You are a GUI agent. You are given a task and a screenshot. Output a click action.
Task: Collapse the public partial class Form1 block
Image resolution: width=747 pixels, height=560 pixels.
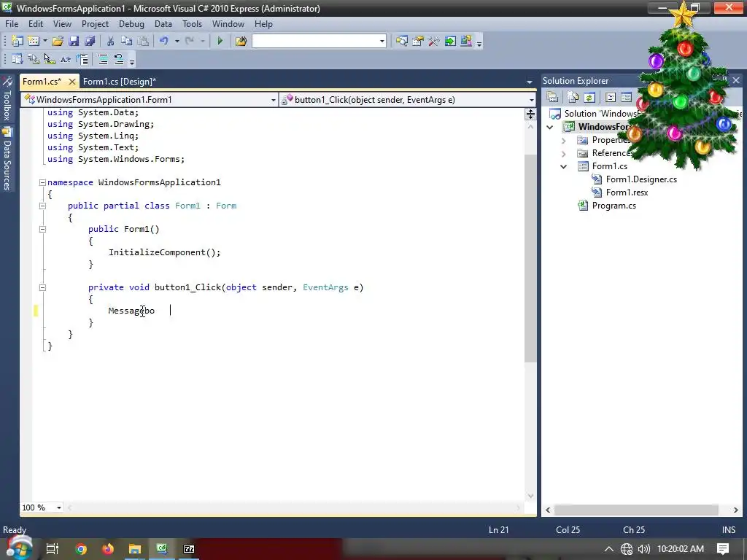[42, 206]
